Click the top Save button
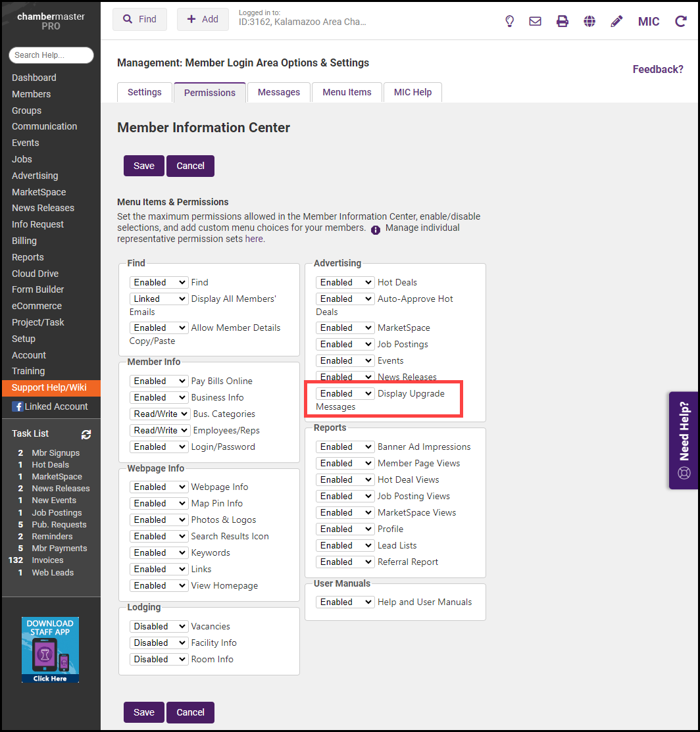Screen dimensions: 700x732 [x=144, y=166]
